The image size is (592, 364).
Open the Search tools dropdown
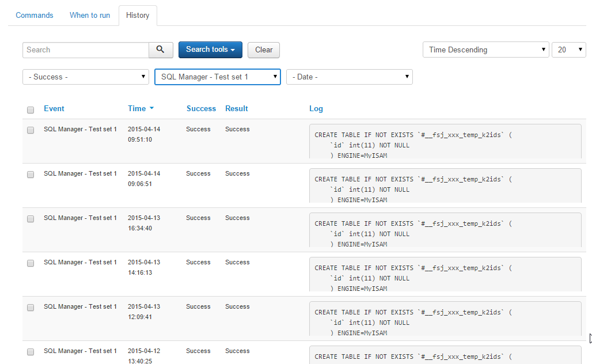pos(210,50)
